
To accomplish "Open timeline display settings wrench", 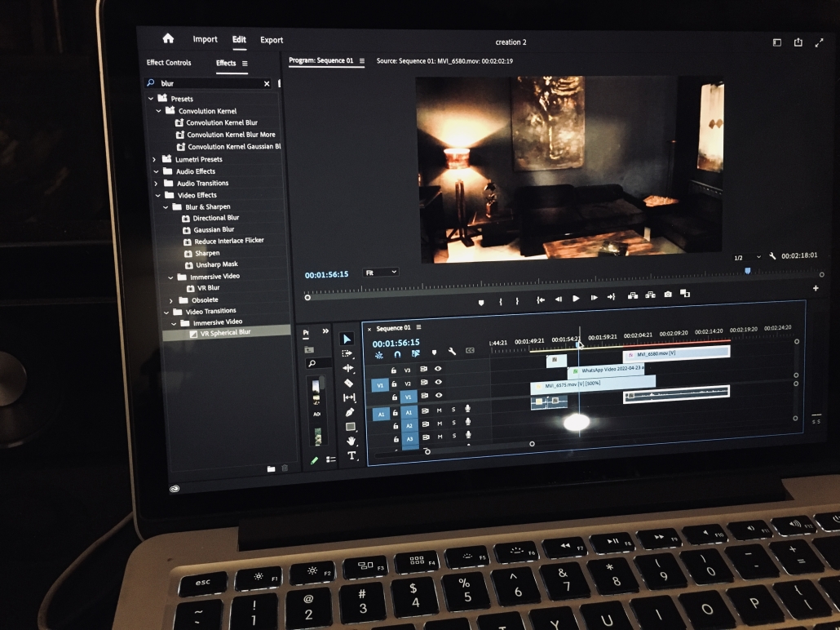I will [452, 352].
